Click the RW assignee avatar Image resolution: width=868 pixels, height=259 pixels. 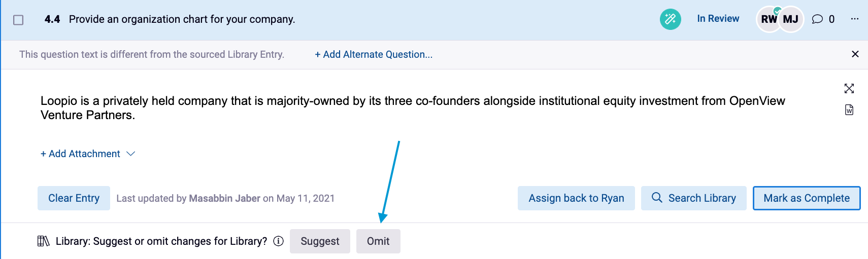click(768, 19)
